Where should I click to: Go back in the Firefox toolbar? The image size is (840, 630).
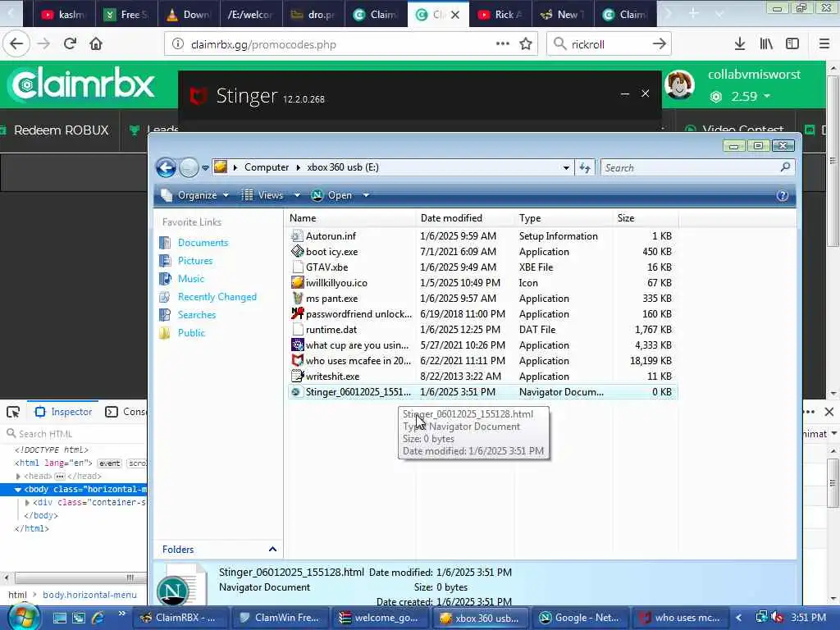point(16,44)
